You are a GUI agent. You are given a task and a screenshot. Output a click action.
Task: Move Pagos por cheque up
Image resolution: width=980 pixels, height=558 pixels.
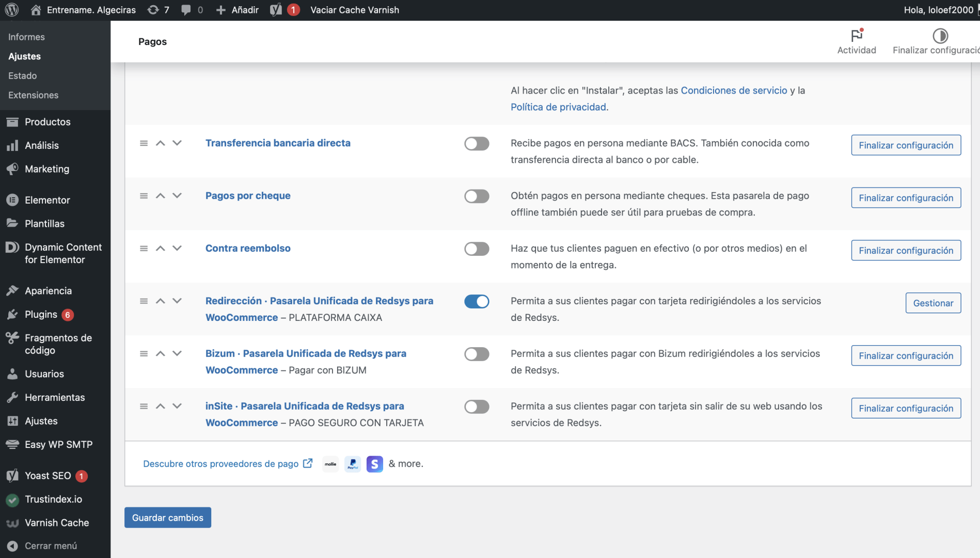pos(161,196)
